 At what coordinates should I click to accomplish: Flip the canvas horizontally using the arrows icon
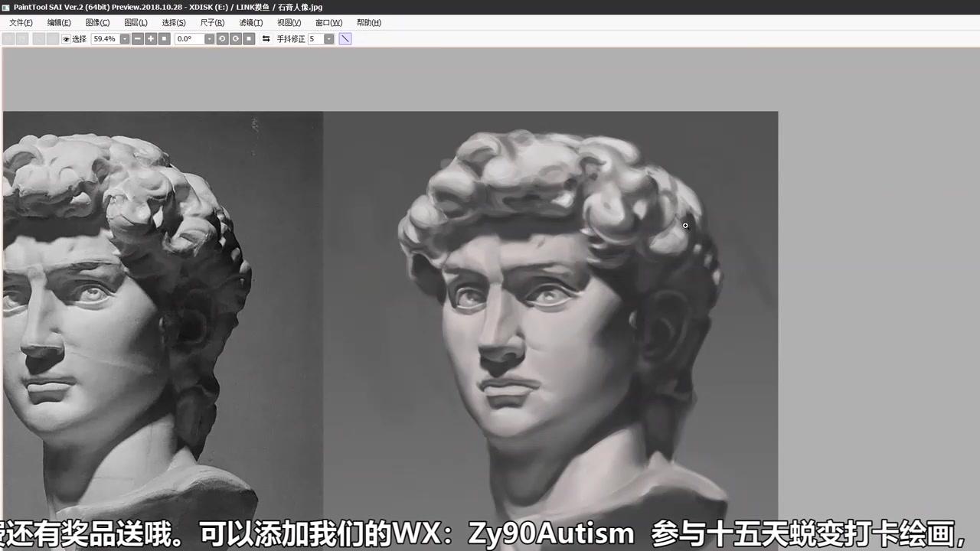(x=266, y=38)
